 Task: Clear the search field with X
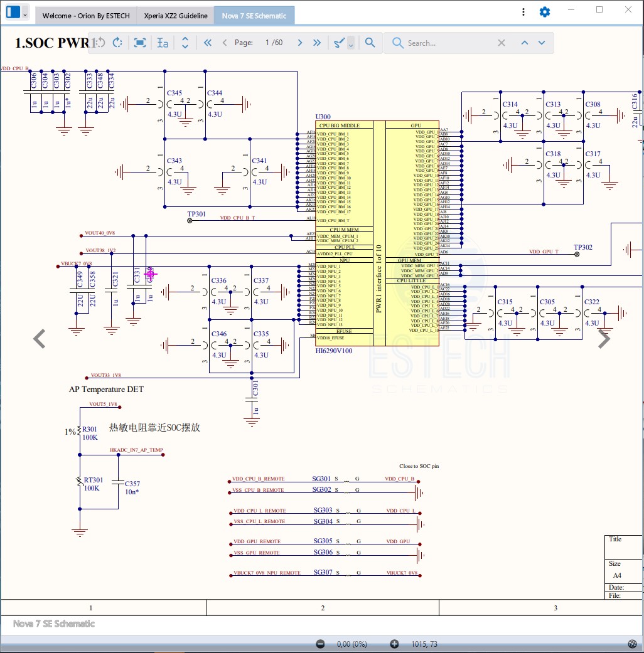click(502, 43)
